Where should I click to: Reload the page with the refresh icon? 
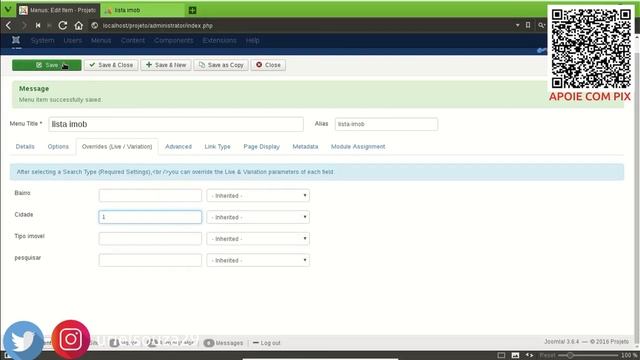pos(62,25)
